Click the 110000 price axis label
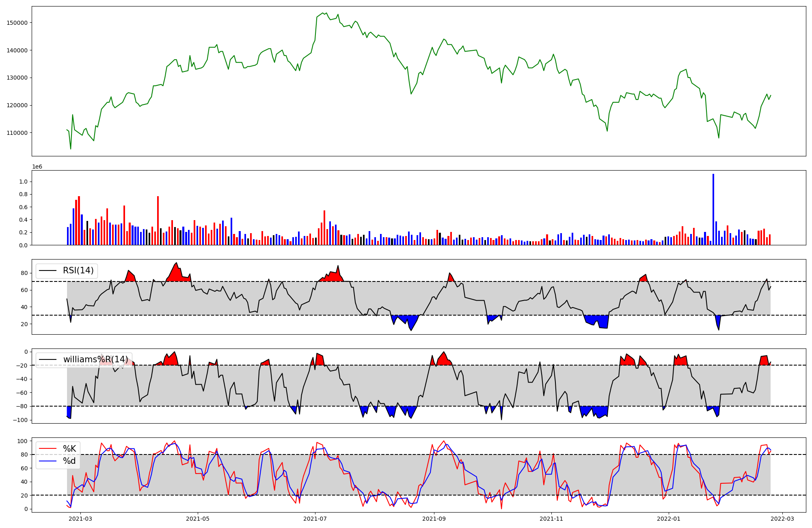Screen dimensions: 812x528 click(x=17, y=133)
